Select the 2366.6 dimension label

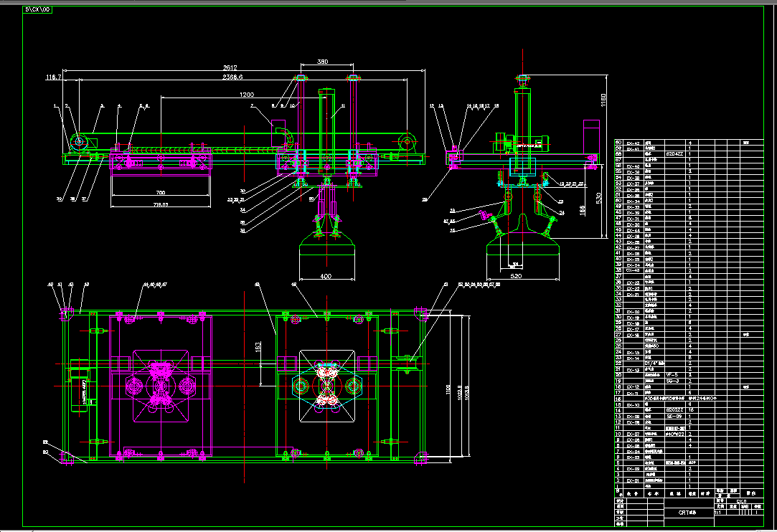[x=232, y=77]
